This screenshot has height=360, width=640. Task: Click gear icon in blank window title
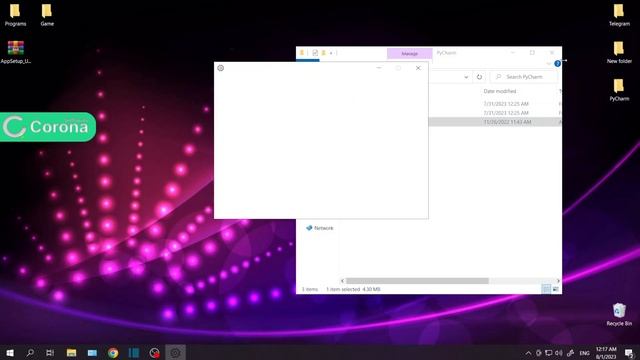click(x=221, y=68)
